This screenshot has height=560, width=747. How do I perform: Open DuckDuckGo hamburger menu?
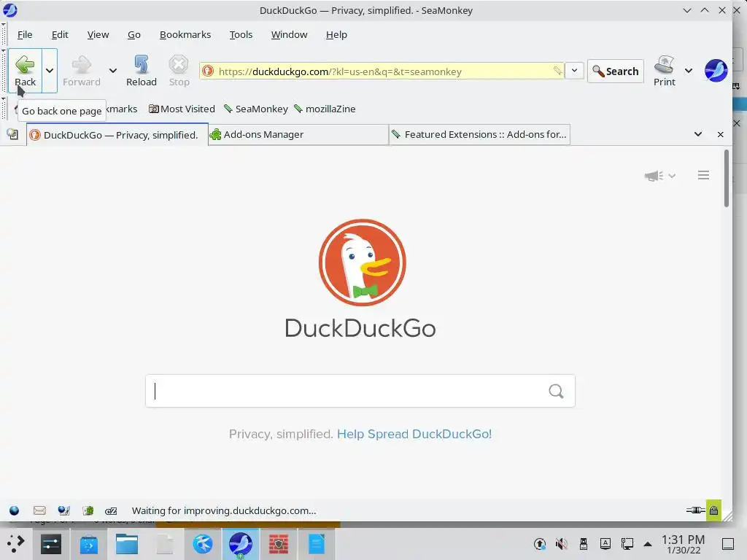(x=703, y=175)
